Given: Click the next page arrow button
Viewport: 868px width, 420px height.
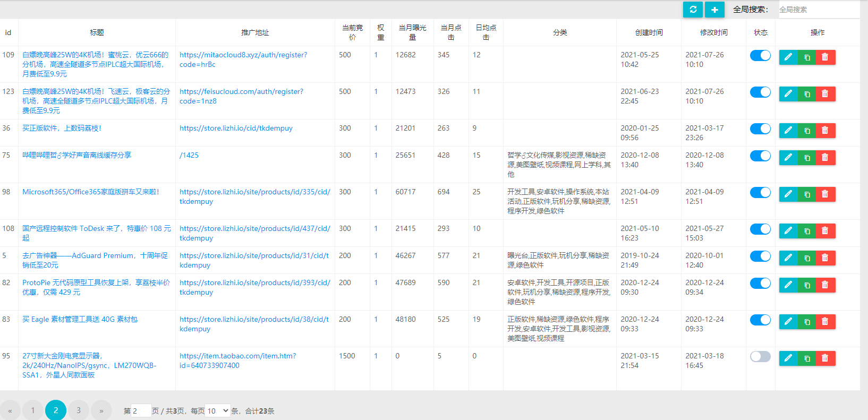Looking at the screenshot, I should pos(101,410).
